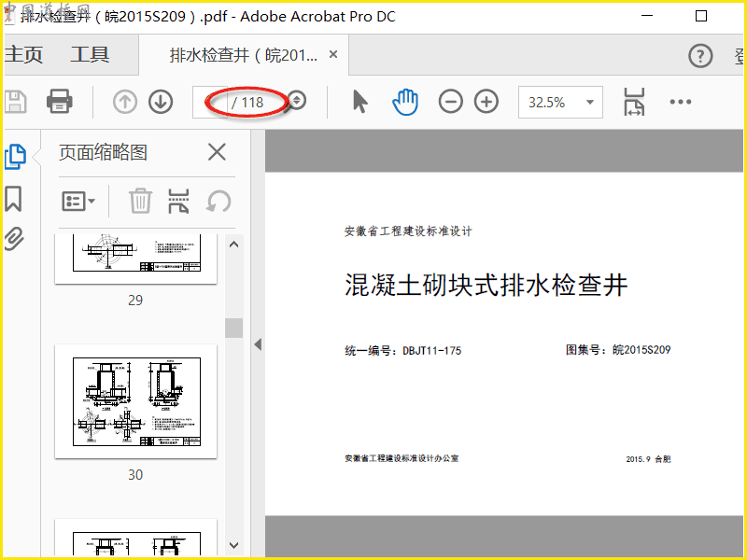The height and width of the screenshot is (560, 747).
Task: Click the text 安徽省工程建设标准设计
Action: click(x=408, y=231)
